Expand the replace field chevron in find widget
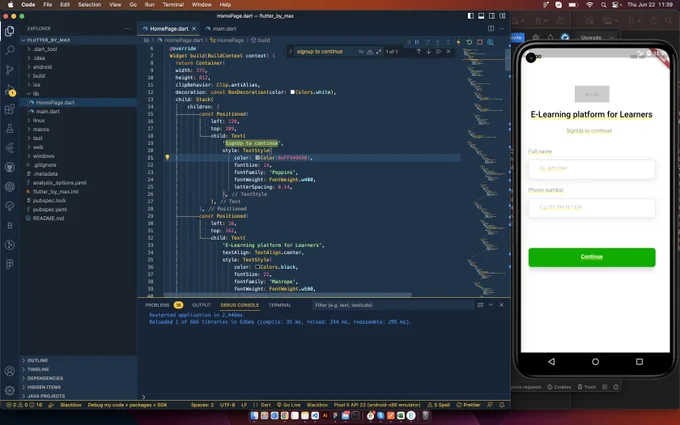Viewport: 680px width, 425px height. [291, 52]
